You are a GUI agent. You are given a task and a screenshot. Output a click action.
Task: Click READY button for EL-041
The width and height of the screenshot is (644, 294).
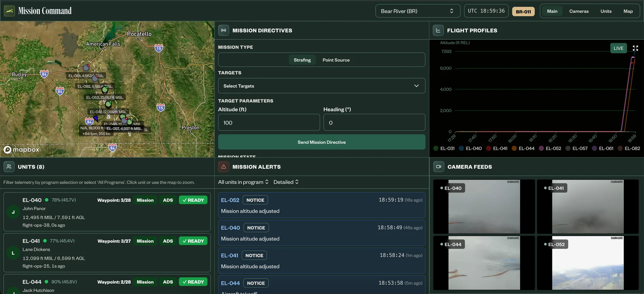pos(193,241)
